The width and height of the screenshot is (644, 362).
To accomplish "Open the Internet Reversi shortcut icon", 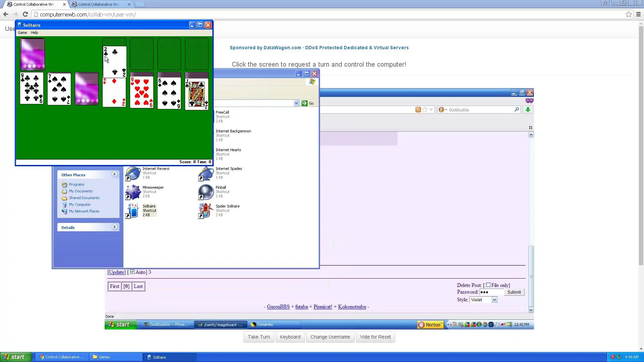I will (133, 173).
